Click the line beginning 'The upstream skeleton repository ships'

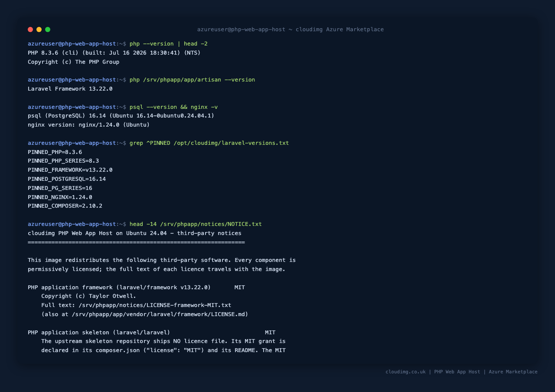click(x=163, y=341)
